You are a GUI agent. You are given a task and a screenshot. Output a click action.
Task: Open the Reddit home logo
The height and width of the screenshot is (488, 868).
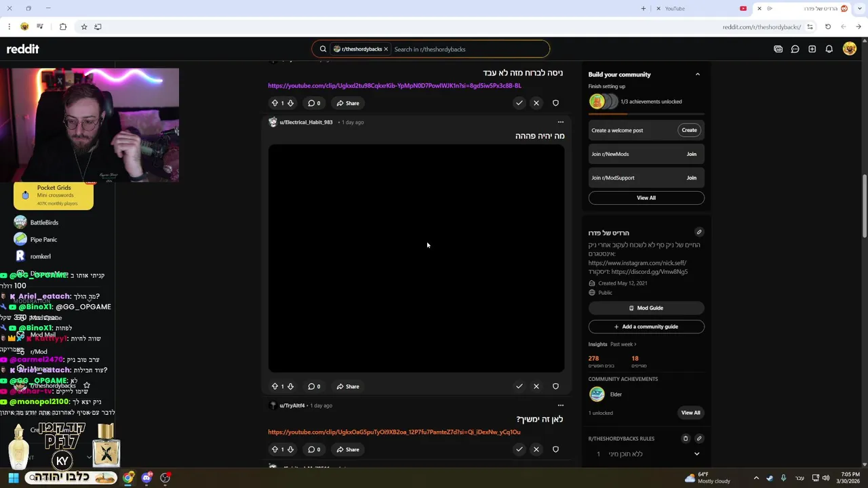coord(23,49)
